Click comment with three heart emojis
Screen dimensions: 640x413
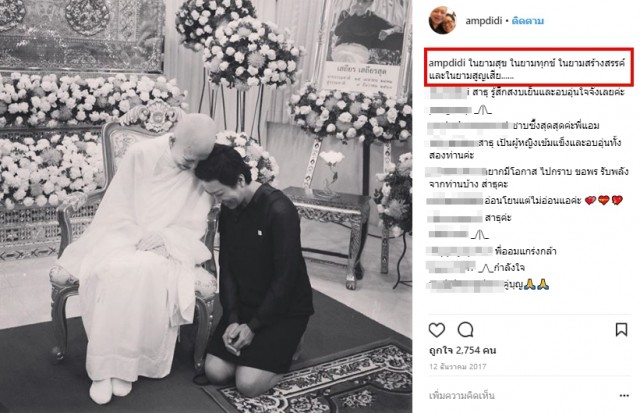(524, 200)
